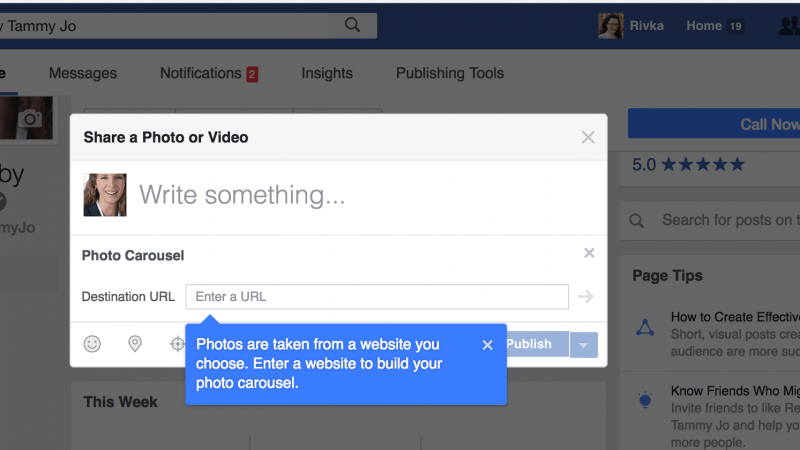This screenshot has width=800, height=450.
Task: Click the magnifier in posts search
Action: click(x=637, y=220)
